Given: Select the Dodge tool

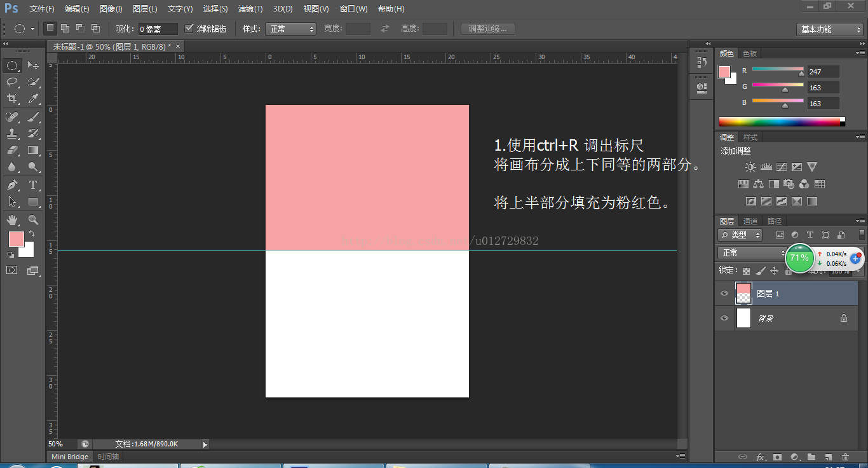Looking at the screenshot, I should (x=33, y=167).
